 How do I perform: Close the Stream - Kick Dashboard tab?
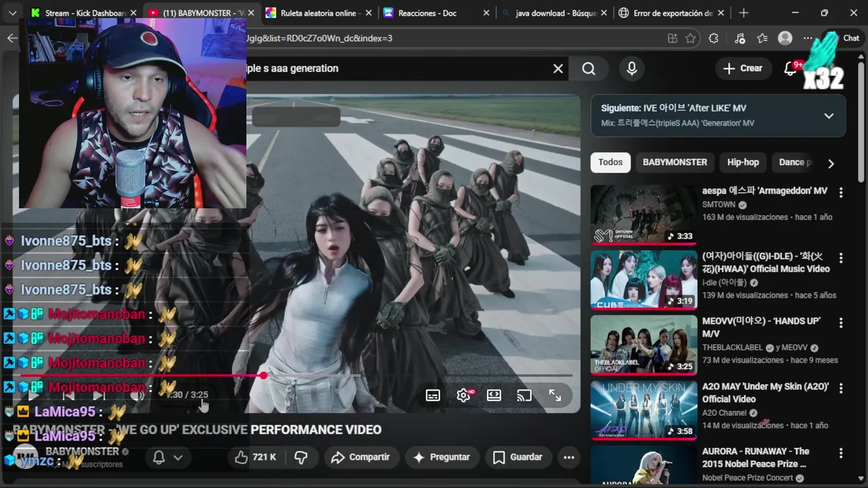pos(134,13)
